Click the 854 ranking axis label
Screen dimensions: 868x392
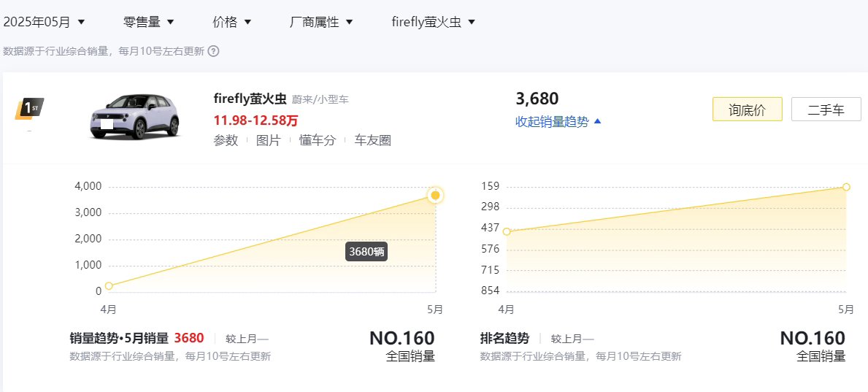pyautogui.click(x=491, y=291)
